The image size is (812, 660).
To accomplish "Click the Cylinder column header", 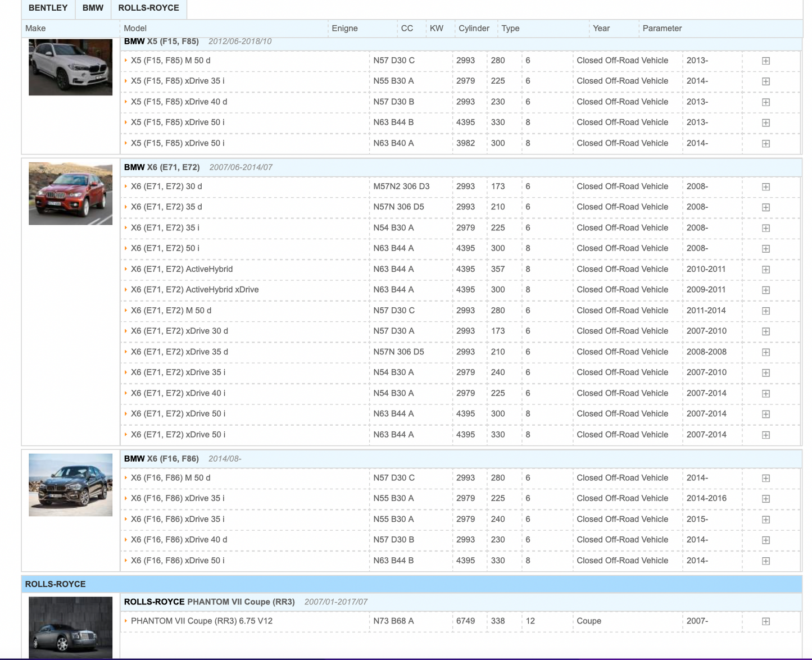I will tap(474, 29).
